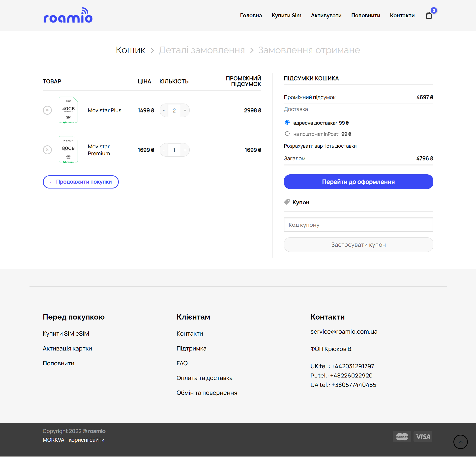Increase Movistar Premium quantity with plus
The width and height of the screenshot is (476, 457).
click(x=185, y=150)
